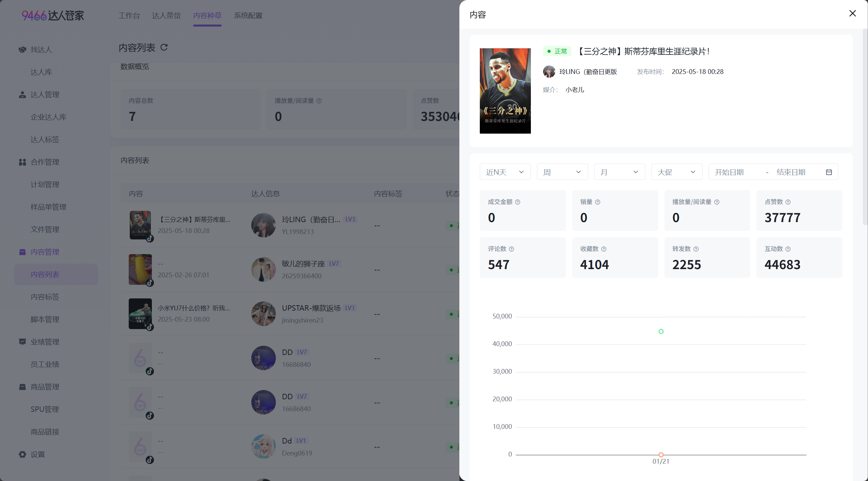Click the help icon next to 成交金额
868x481 pixels.
click(518, 202)
